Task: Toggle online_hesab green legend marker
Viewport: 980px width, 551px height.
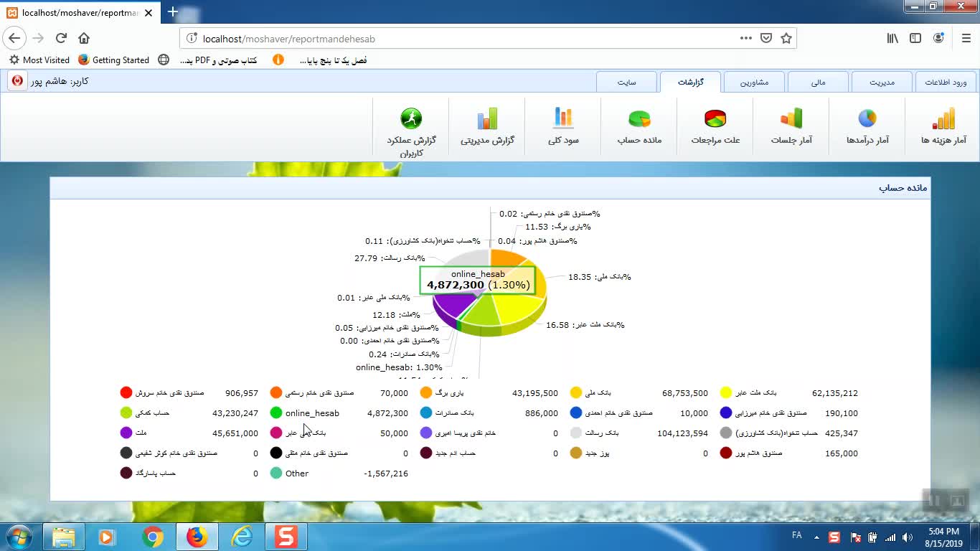Action: point(276,413)
